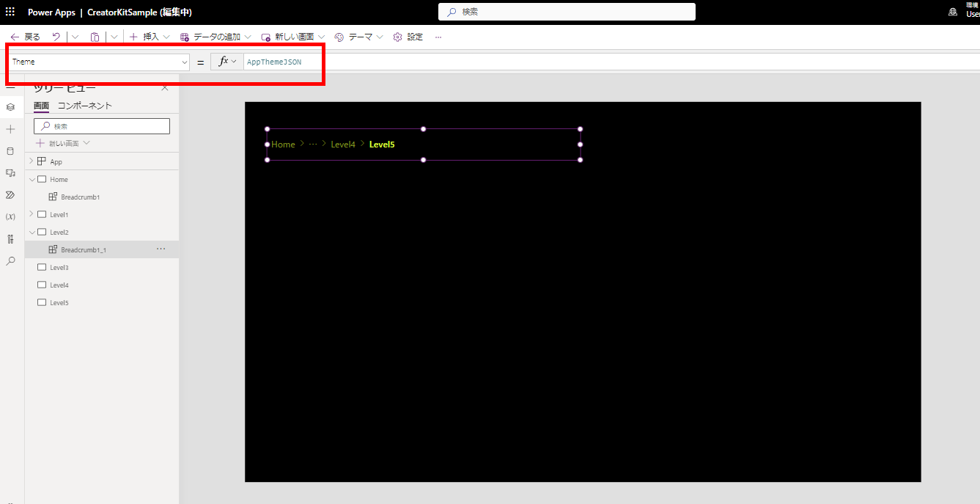Select the Power Automate sidebar icon

point(10,195)
